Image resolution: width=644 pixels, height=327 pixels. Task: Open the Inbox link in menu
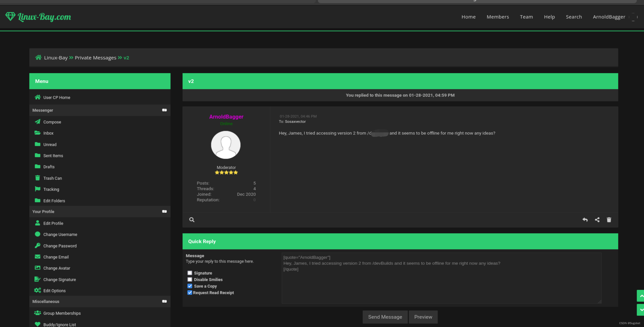[x=48, y=133]
